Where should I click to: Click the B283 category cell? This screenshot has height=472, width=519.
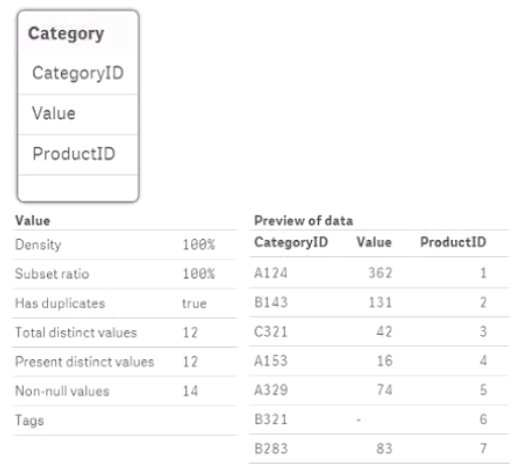pos(271,449)
